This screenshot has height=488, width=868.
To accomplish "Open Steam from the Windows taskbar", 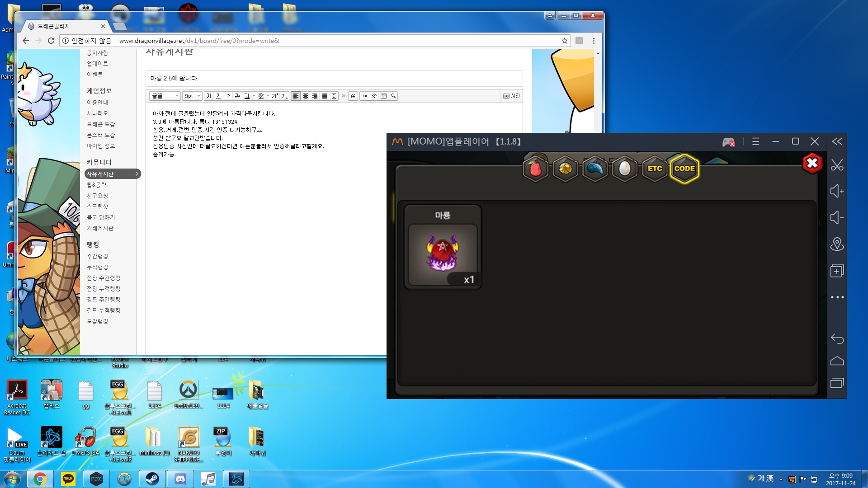I will 152,479.
